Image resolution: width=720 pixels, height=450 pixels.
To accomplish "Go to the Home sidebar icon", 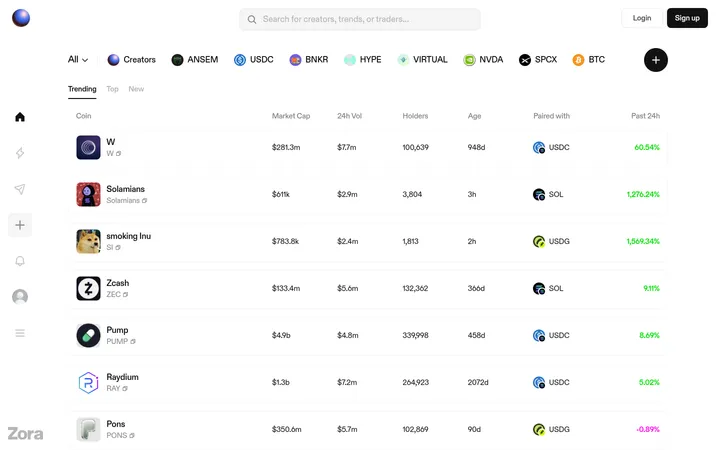I will coord(20,117).
